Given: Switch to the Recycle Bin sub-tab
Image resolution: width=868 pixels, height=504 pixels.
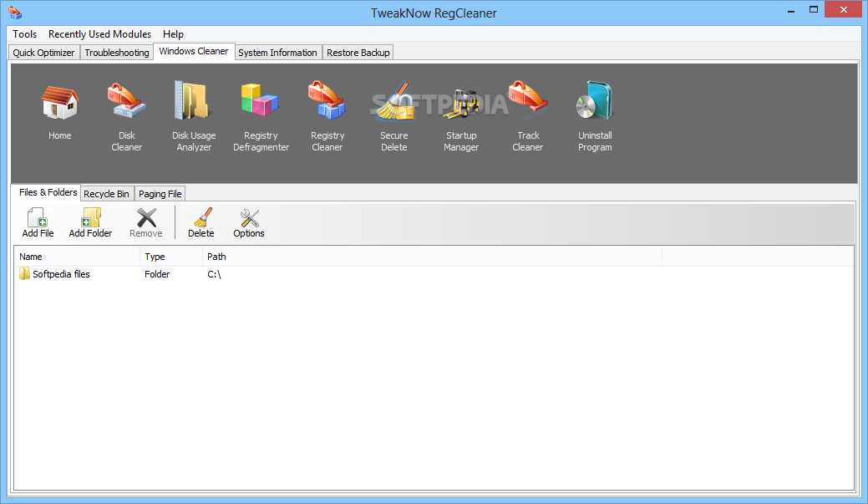Looking at the screenshot, I should [106, 194].
